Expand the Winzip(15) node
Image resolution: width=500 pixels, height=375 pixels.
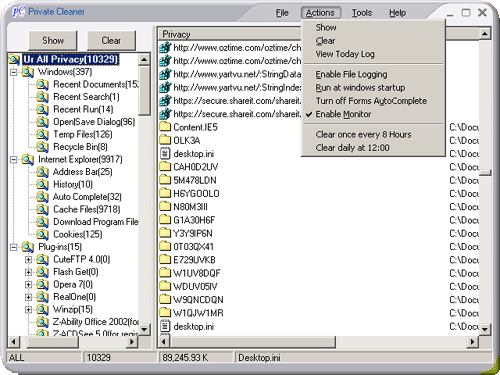tap(29, 310)
